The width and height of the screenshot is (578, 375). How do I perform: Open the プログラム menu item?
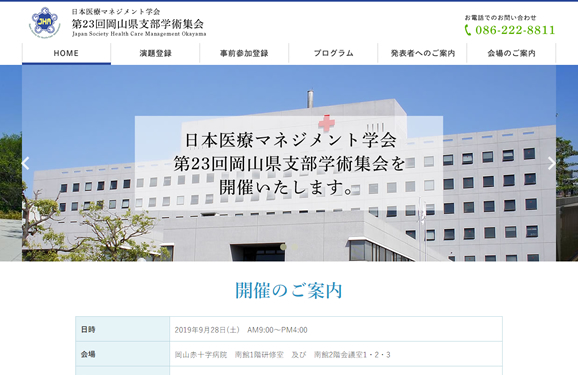pyautogui.click(x=333, y=53)
